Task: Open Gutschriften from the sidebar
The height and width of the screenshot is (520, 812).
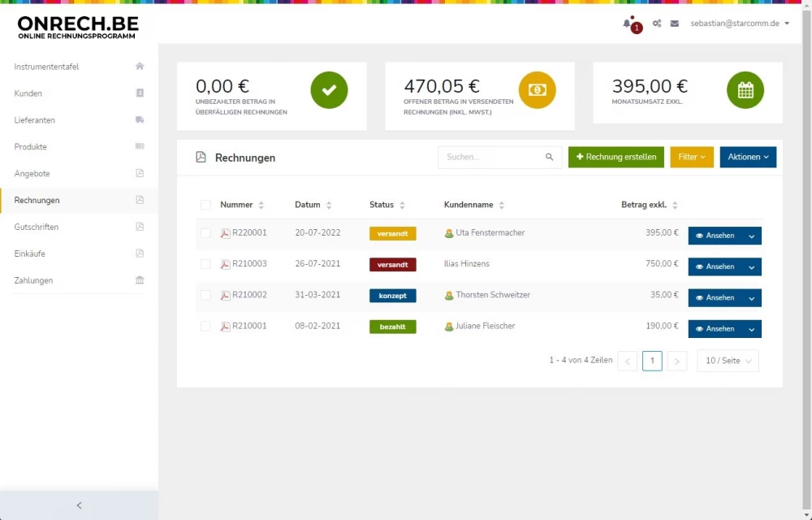Action: coord(37,227)
